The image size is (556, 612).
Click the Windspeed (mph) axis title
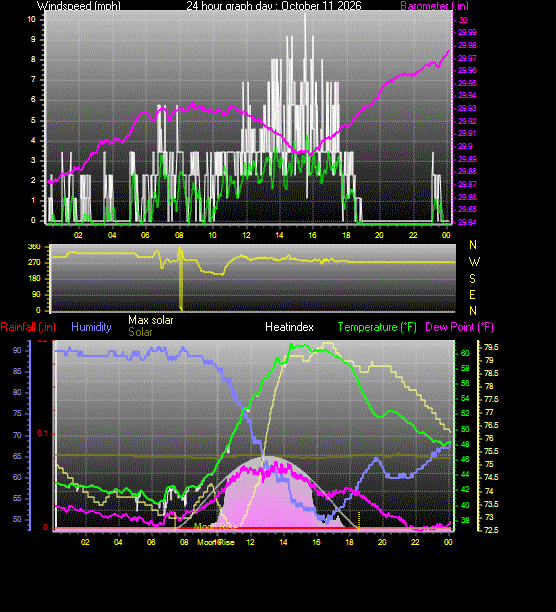click(x=78, y=6)
